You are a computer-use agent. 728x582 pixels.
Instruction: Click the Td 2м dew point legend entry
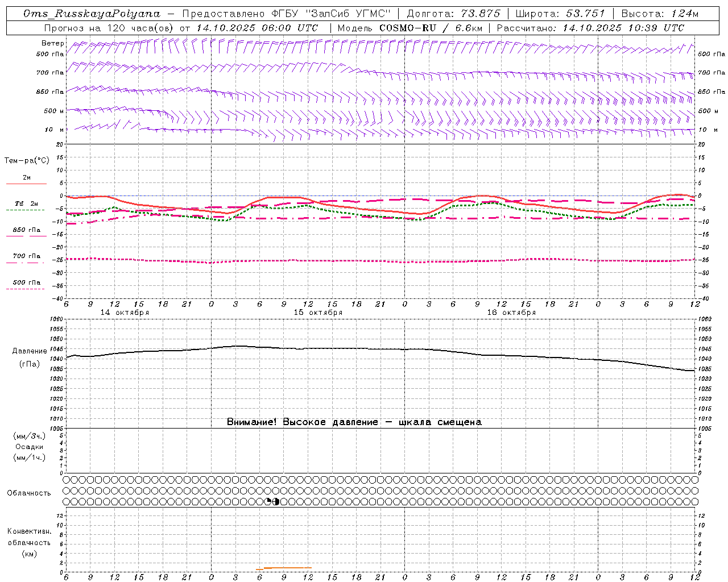tap(27, 203)
